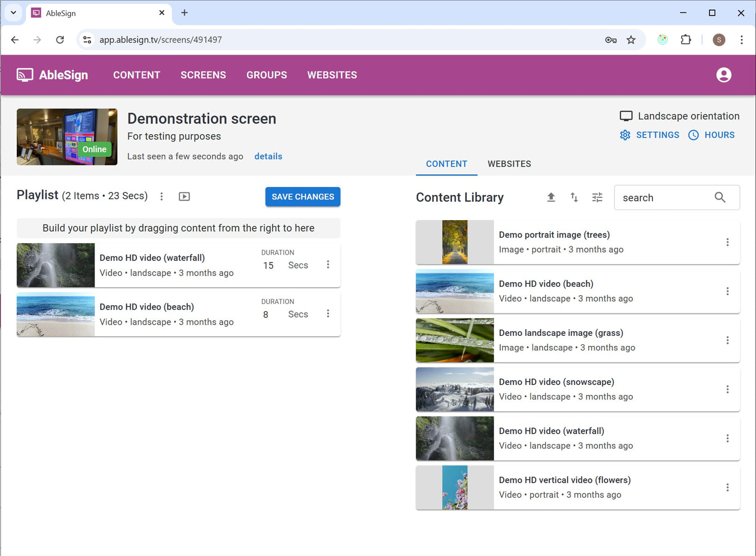Click the AbleSign logo
Screen dimensions: 756x556
(x=53, y=75)
